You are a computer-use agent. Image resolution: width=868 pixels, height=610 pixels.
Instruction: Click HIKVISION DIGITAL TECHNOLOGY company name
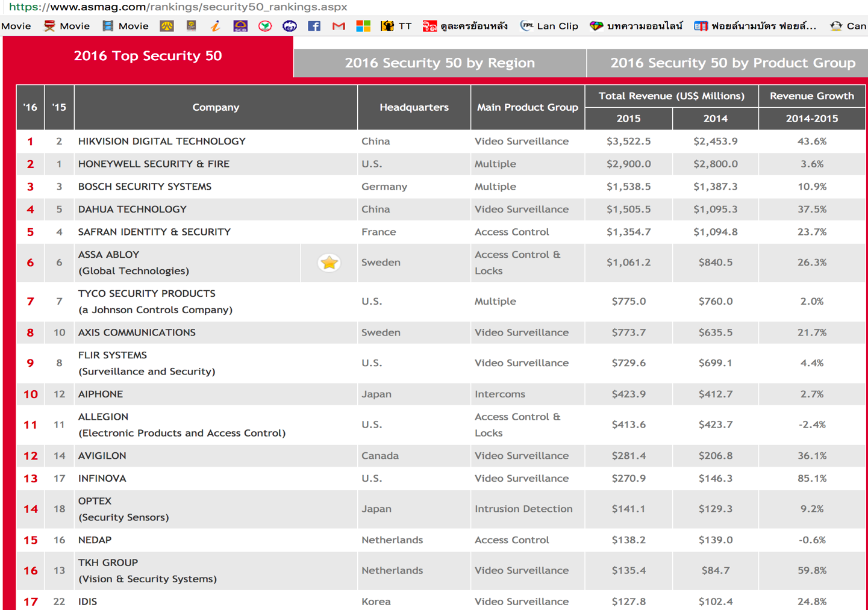point(161,142)
